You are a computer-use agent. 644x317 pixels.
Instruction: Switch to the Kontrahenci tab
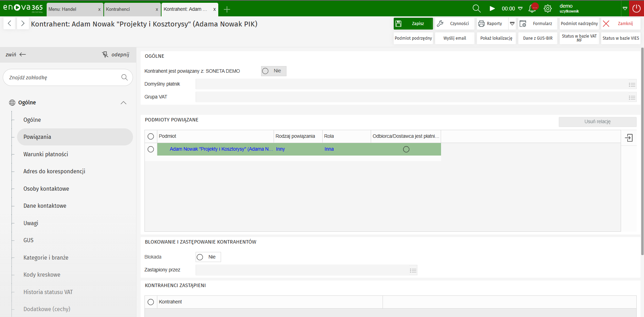pyautogui.click(x=129, y=9)
